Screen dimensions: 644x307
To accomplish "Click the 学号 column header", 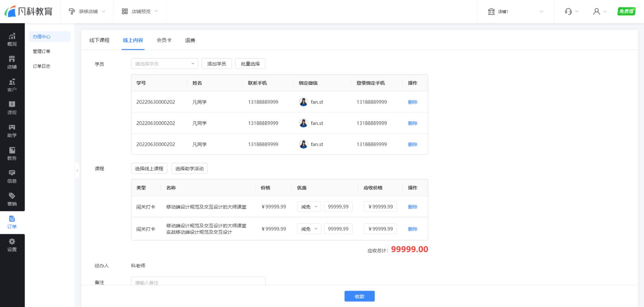I will point(141,83).
